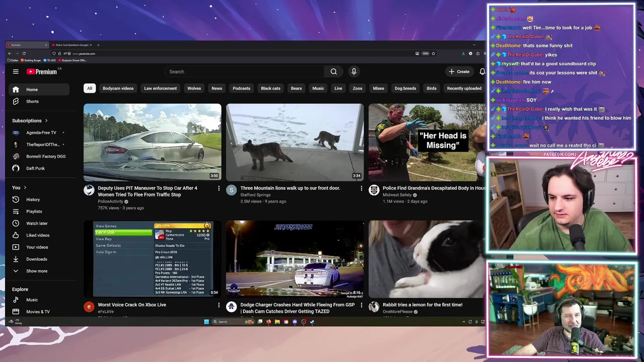
Task: Open Rabbit tries a lemon thumbnail
Action: [x=427, y=259]
